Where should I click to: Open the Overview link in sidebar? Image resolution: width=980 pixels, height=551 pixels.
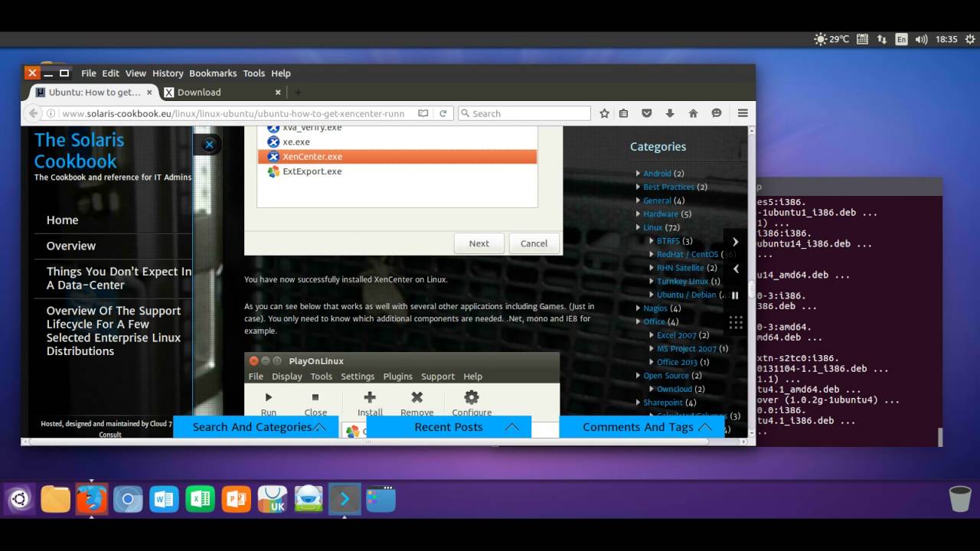coord(71,246)
